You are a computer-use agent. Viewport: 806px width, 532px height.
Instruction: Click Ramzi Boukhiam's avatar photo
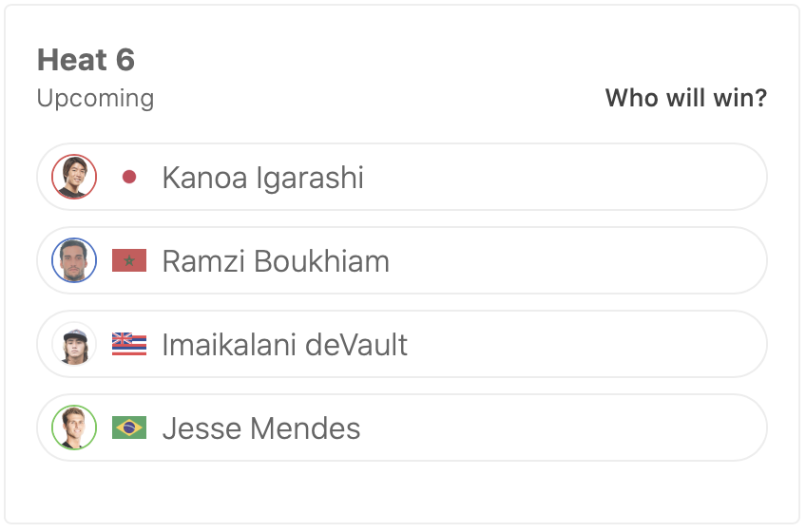74,260
